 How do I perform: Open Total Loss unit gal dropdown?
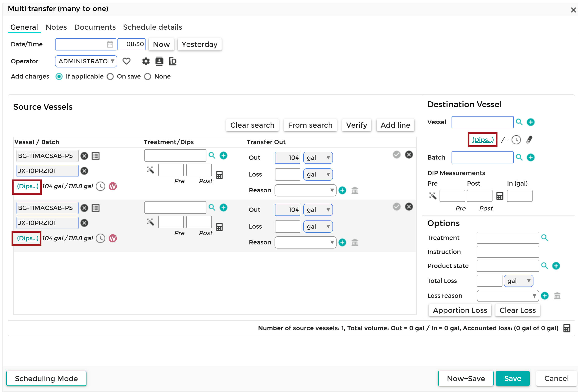(x=518, y=281)
